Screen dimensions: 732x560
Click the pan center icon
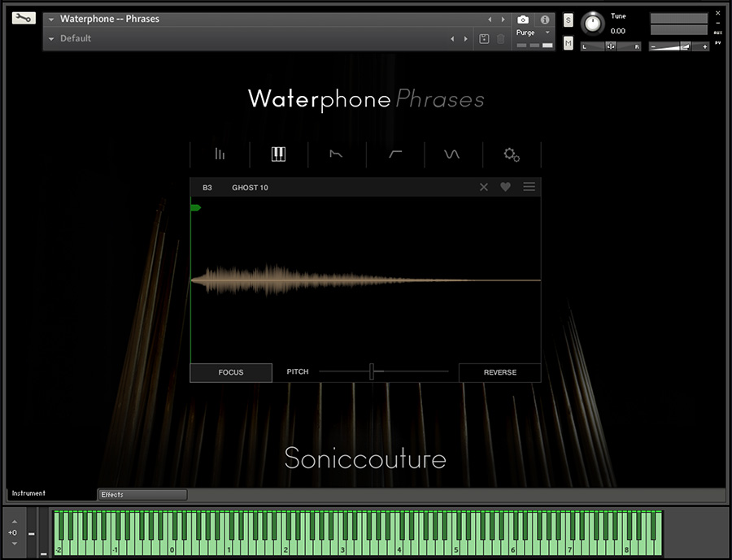pyautogui.click(x=611, y=46)
